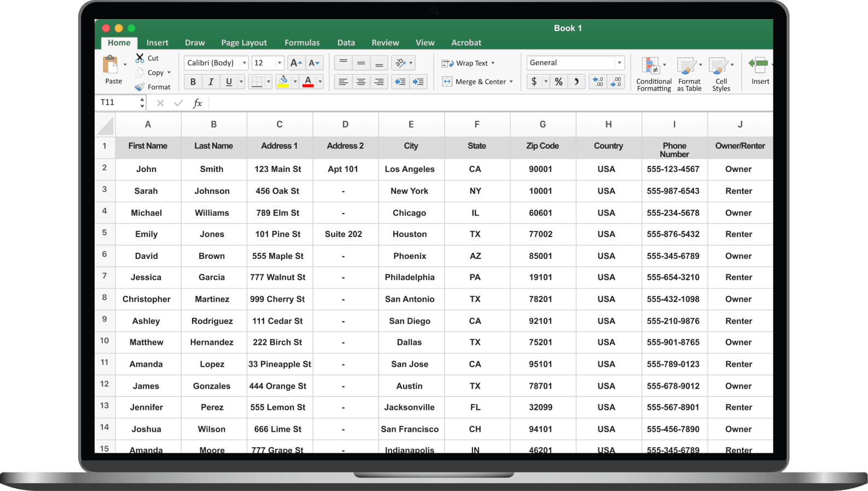Apply percent style to cells
The height and width of the screenshot is (491, 868).
tap(558, 82)
